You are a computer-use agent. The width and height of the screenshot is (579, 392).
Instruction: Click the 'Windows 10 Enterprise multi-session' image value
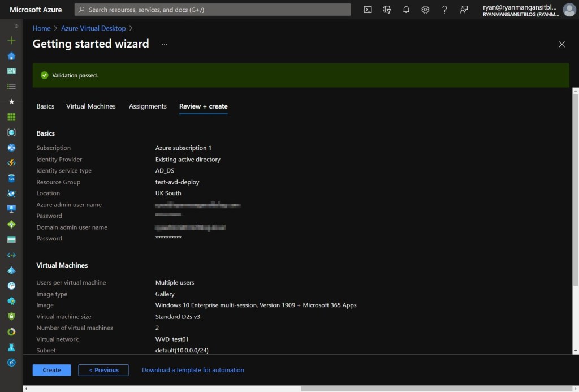256,305
